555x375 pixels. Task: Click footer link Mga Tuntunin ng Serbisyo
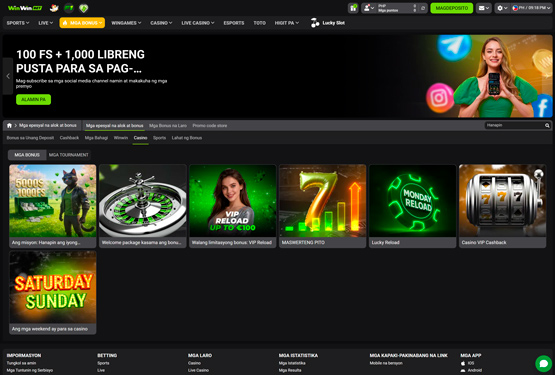[x=30, y=370]
